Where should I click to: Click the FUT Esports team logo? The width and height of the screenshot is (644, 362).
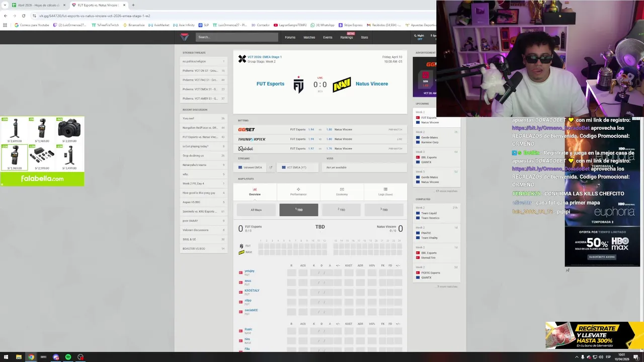coord(298,84)
